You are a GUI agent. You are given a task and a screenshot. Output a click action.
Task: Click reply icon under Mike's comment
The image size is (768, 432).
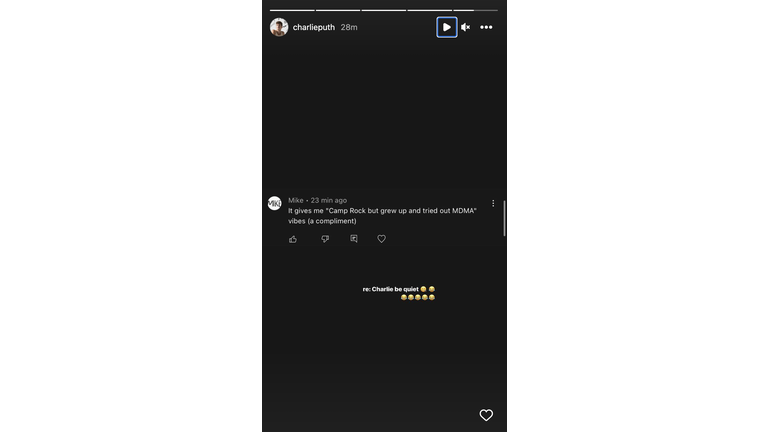(354, 239)
